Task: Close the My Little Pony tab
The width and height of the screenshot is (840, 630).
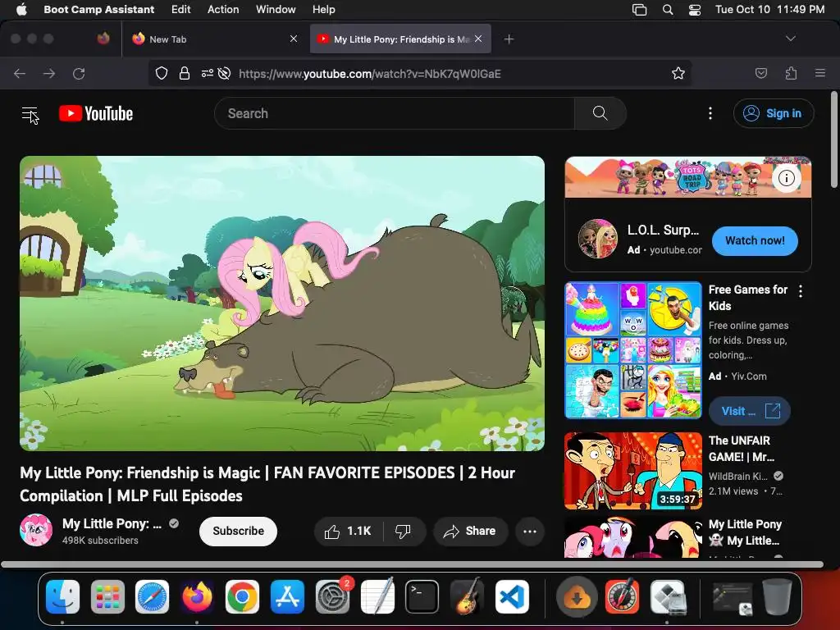Action: tap(478, 39)
